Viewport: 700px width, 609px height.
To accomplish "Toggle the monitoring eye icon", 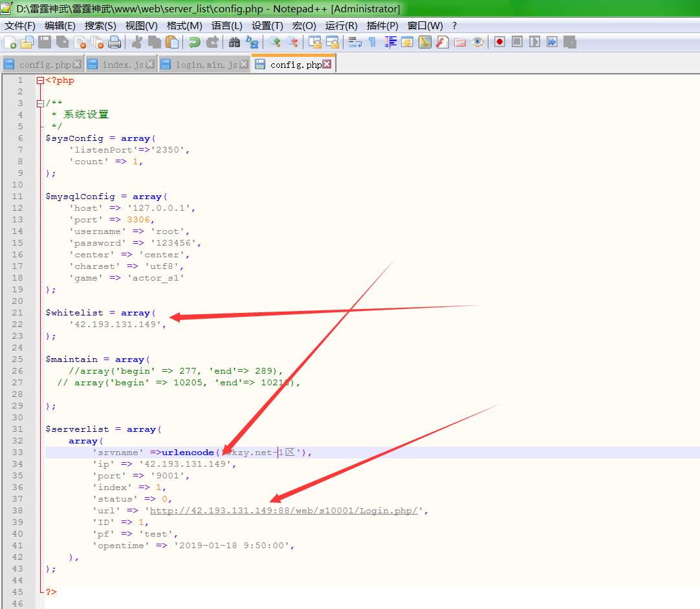I will pyautogui.click(x=477, y=43).
